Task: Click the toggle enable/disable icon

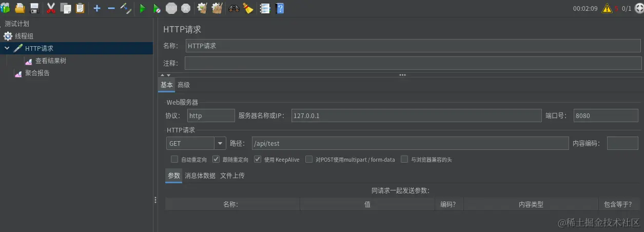Action: click(126, 8)
